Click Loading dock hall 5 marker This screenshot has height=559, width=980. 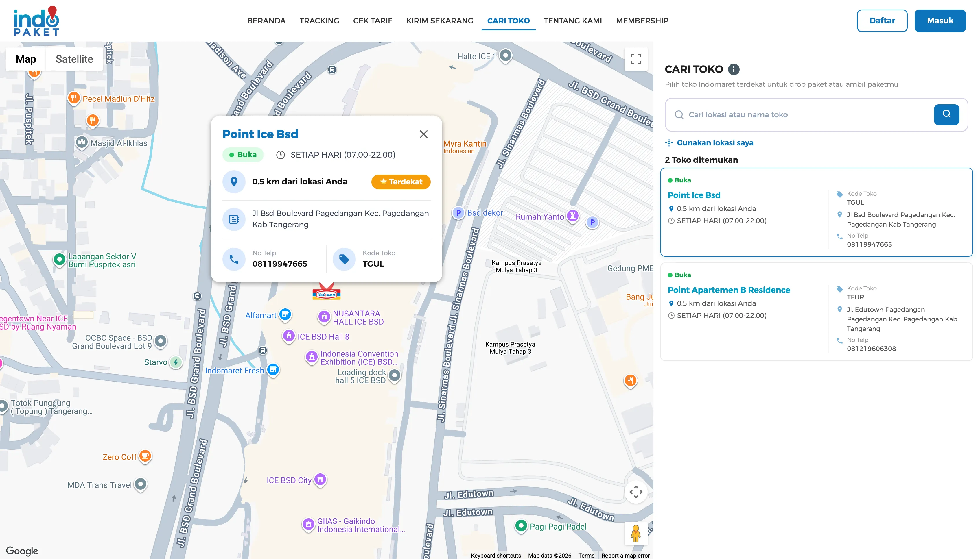(395, 375)
